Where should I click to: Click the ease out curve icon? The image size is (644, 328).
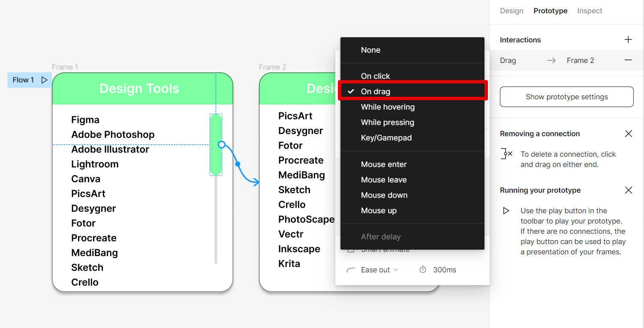[x=351, y=270]
